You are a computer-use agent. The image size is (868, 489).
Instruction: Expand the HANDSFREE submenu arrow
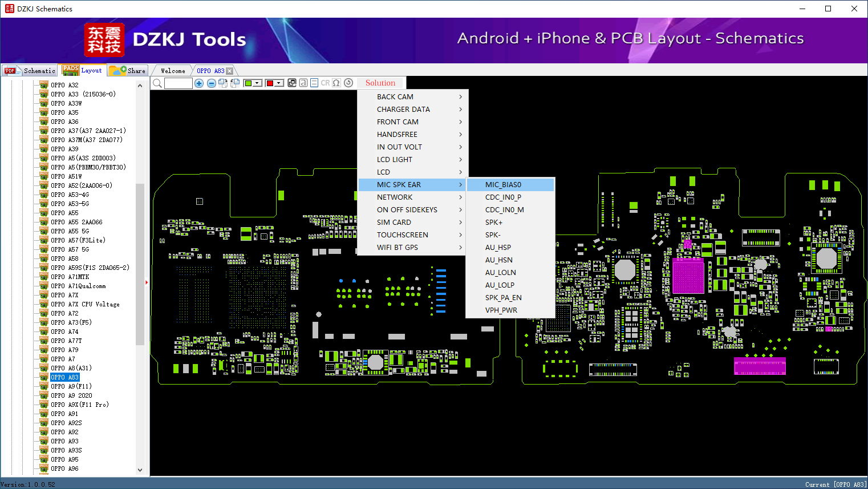461,135
